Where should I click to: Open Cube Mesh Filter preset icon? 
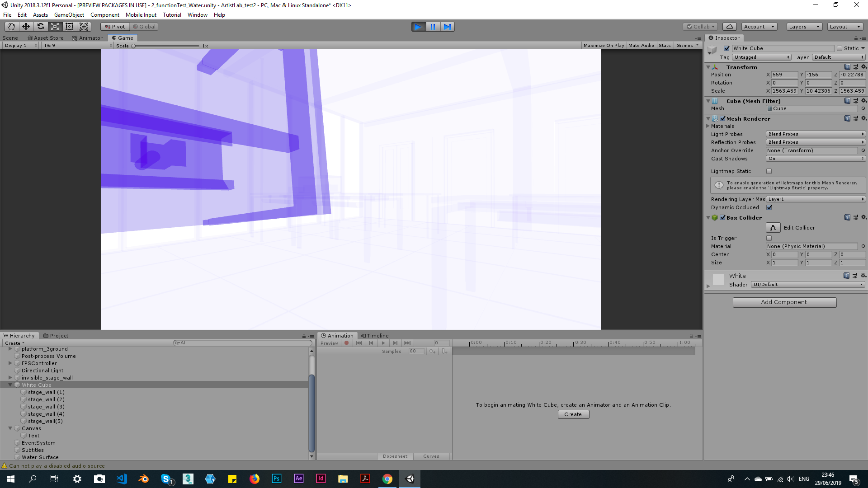coord(855,101)
